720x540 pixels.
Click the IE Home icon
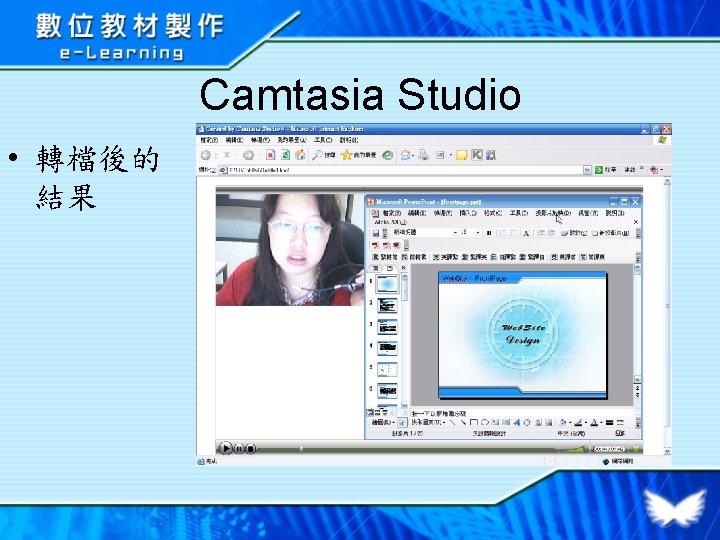coord(300,155)
